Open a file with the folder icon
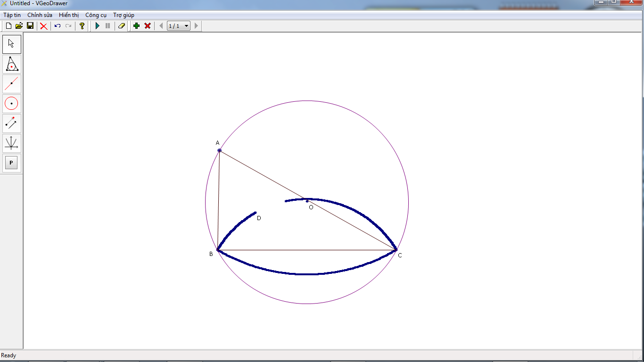The width and height of the screenshot is (644, 362). pyautogui.click(x=19, y=26)
